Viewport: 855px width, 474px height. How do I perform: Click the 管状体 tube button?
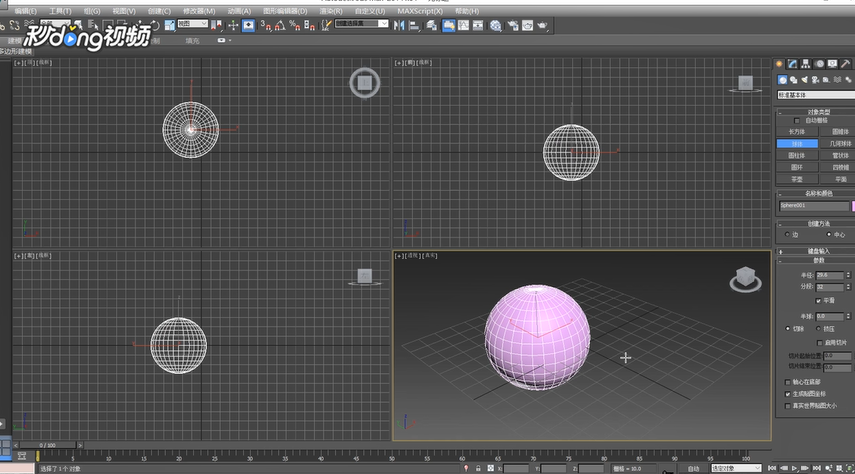(x=839, y=155)
